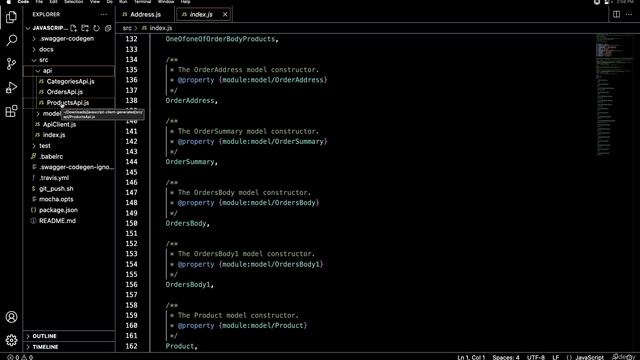
Task: Click Ln 1, Col 1 cursor position
Action: tap(471, 357)
